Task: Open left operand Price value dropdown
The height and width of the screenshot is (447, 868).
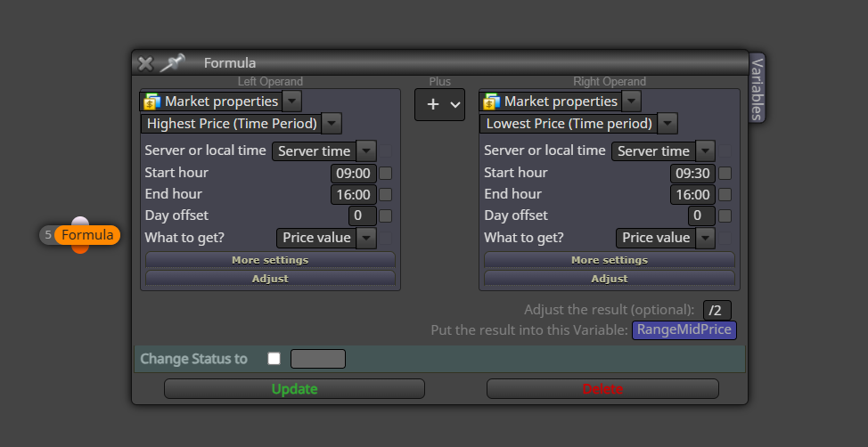Action: 366,238
